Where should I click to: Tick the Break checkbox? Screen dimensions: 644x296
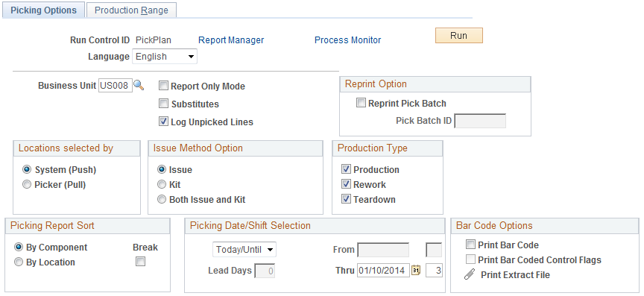pyautogui.click(x=140, y=262)
